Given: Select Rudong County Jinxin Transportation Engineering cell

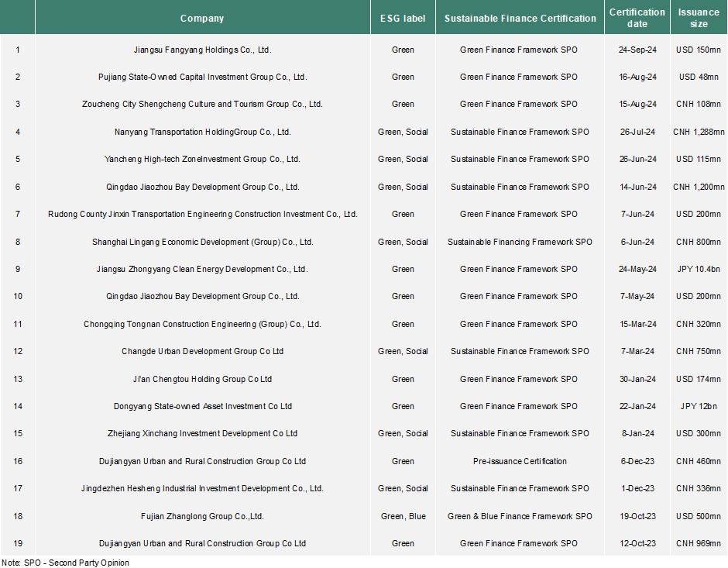Looking at the screenshot, I should coord(202,214).
